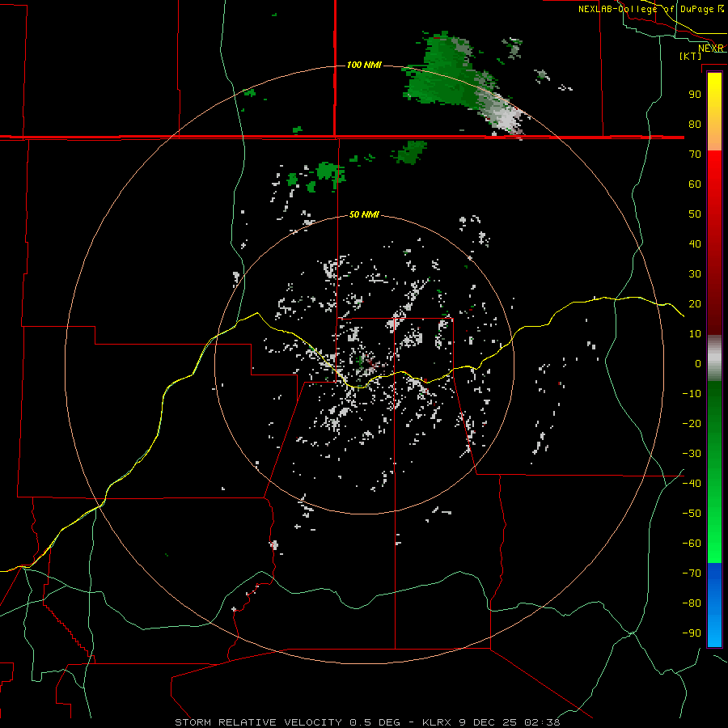Click the -80 value on velocity scale

pyautogui.click(x=692, y=603)
